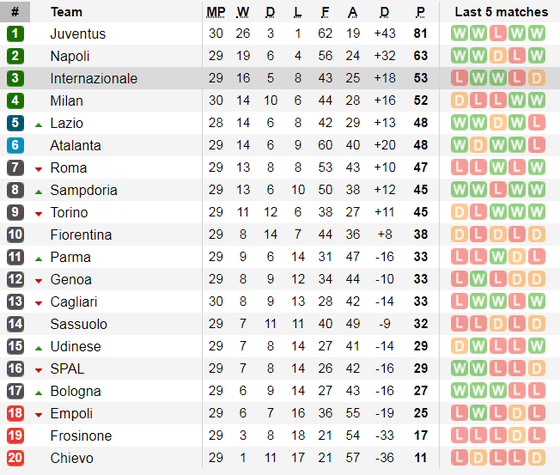
Task: Click the Last 5 matches header
Action: coord(501,12)
